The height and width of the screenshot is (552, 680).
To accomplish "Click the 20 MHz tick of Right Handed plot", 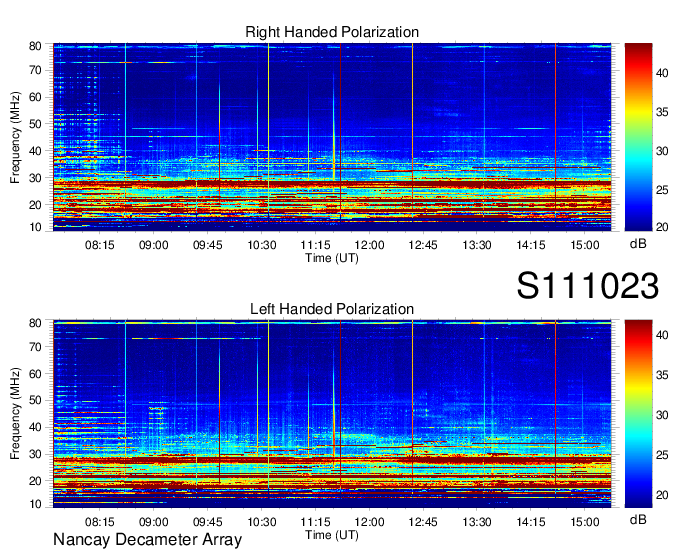I will 35,205.
